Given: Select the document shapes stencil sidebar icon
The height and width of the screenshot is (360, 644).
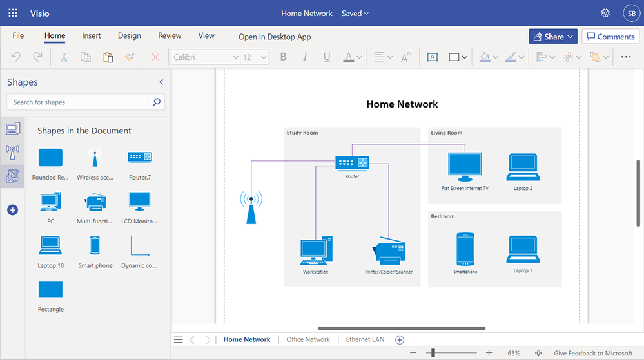Looking at the screenshot, I should [13, 176].
